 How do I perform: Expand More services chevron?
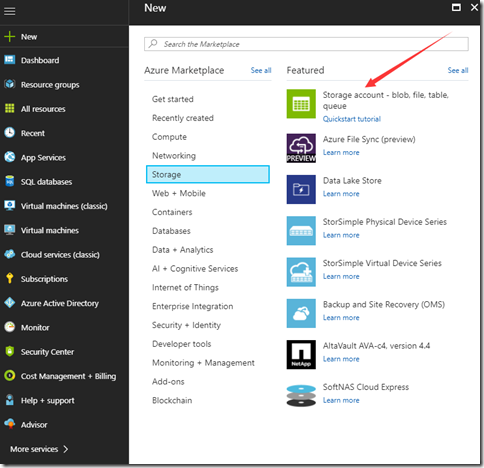click(66, 449)
